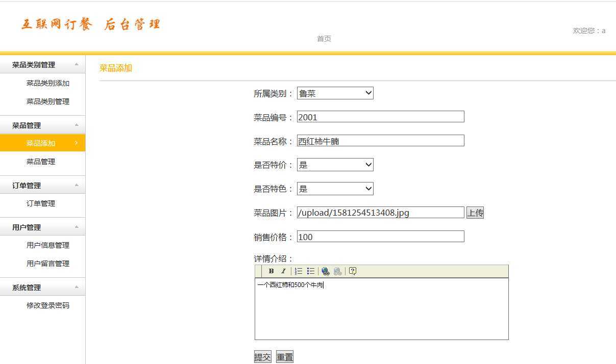
Task: Collapse the 用户管理 section arrow
Action: click(77, 227)
